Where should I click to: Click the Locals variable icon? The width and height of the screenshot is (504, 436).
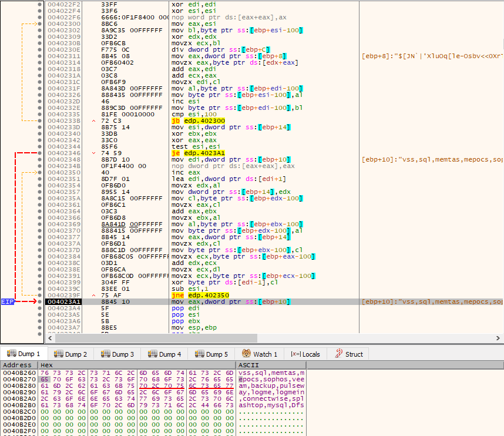pyautogui.click(x=295, y=354)
